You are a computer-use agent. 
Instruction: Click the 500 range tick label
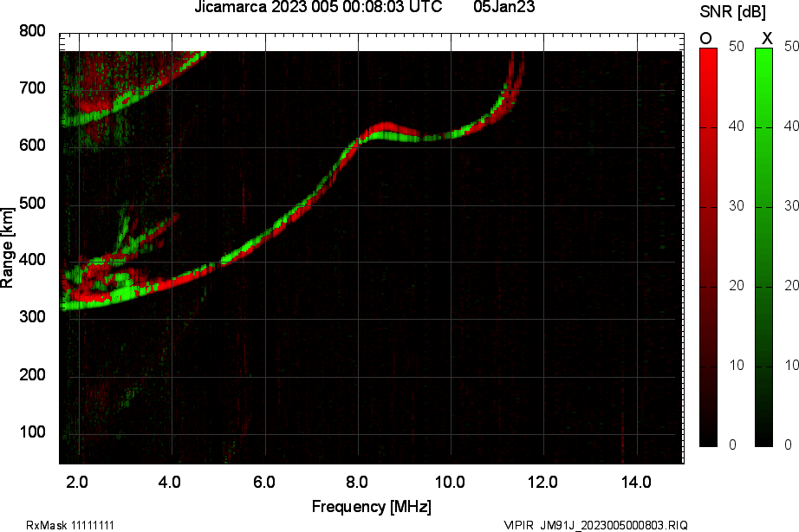pos(32,204)
